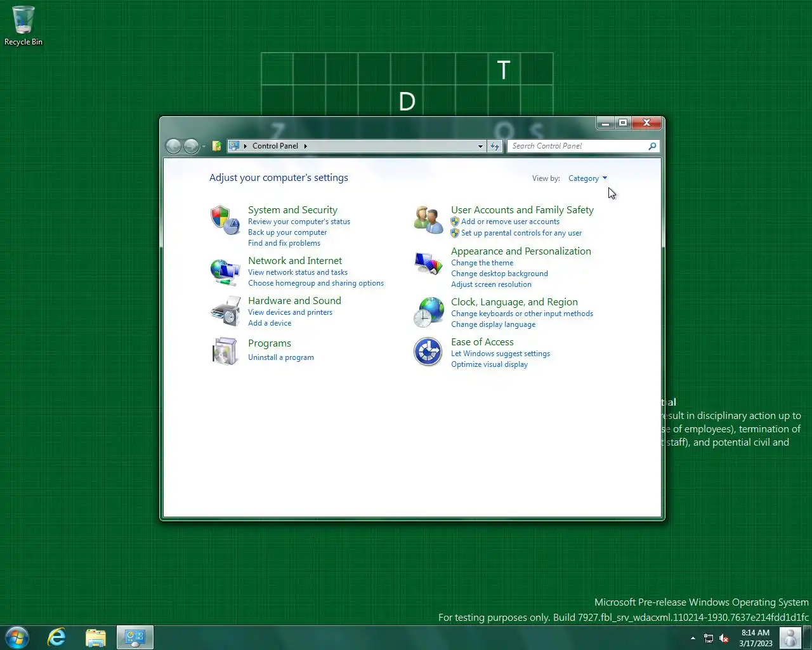
Task: Click View devices and printers
Action: (x=290, y=312)
